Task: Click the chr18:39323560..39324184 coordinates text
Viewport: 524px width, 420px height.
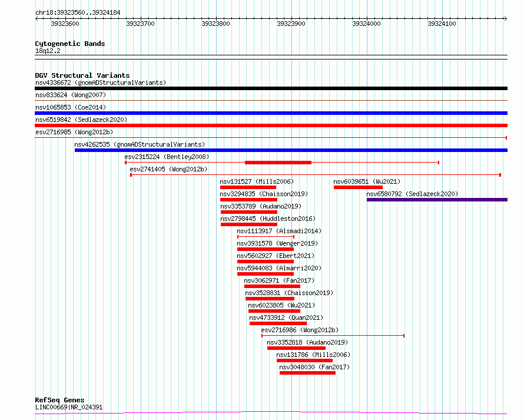Action: [x=78, y=13]
